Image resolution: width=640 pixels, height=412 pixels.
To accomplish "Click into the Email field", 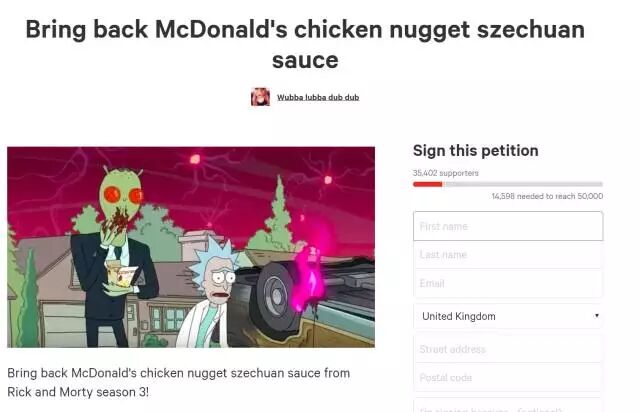I will [x=508, y=283].
